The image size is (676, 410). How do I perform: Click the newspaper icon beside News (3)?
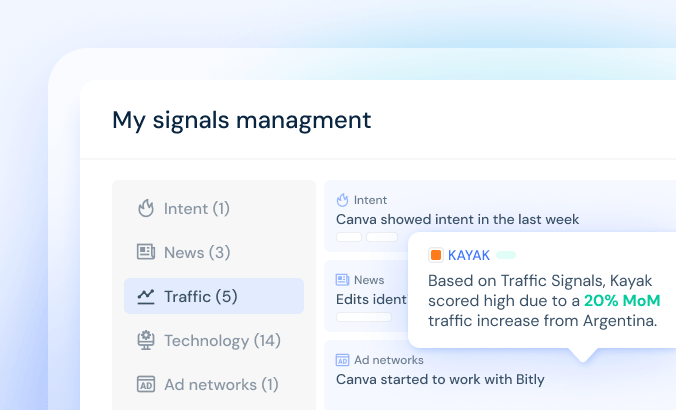point(146,252)
